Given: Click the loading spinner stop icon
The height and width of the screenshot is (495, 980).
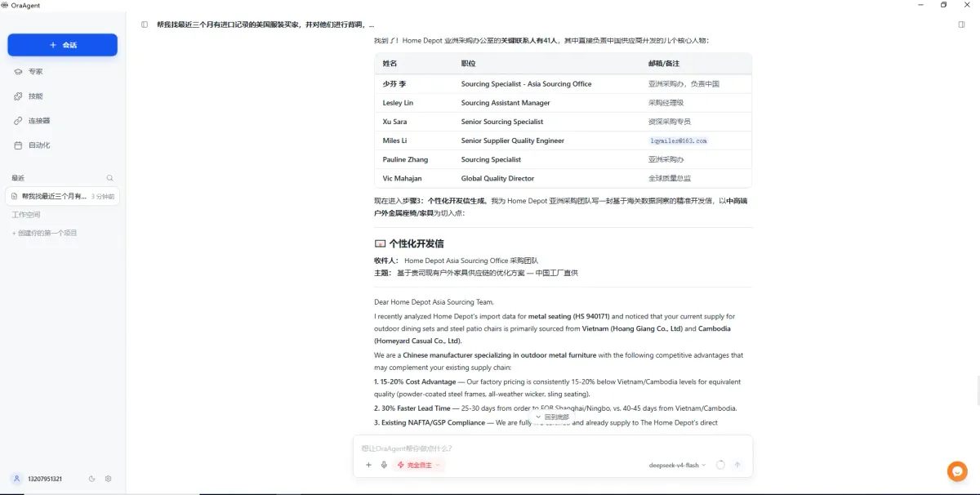Looking at the screenshot, I should click(720, 465).
